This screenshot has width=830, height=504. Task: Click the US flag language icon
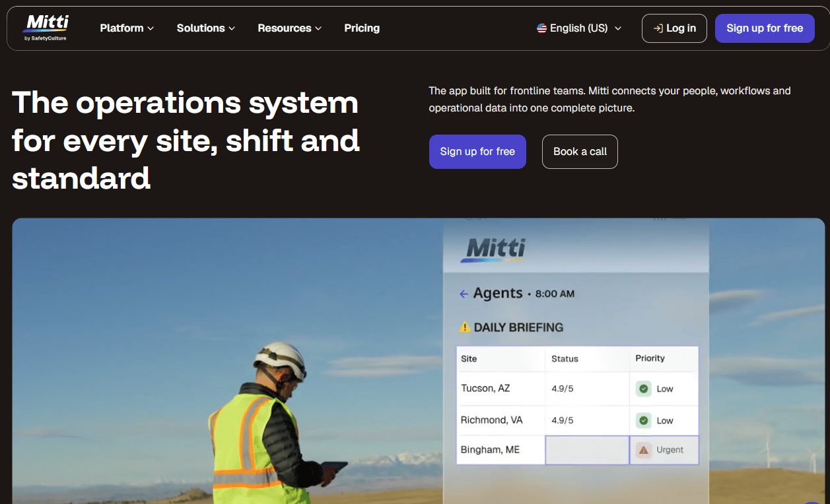point(542,28)
